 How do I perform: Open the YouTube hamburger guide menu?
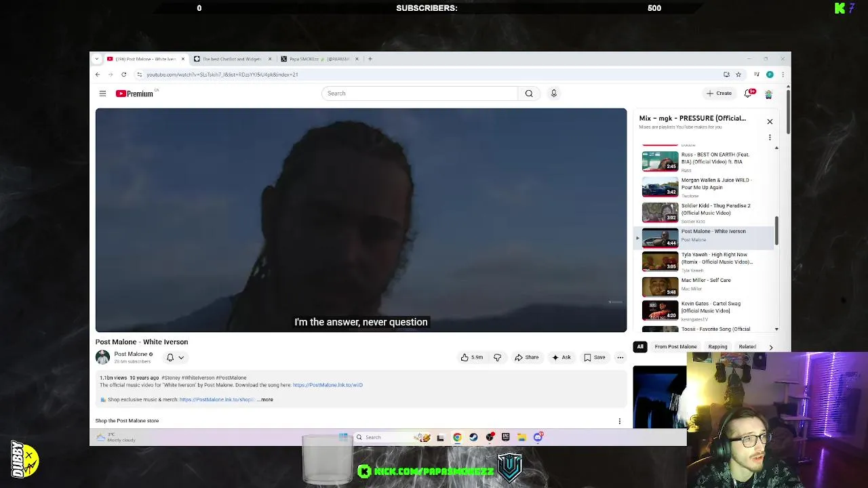tap(102, 94)
